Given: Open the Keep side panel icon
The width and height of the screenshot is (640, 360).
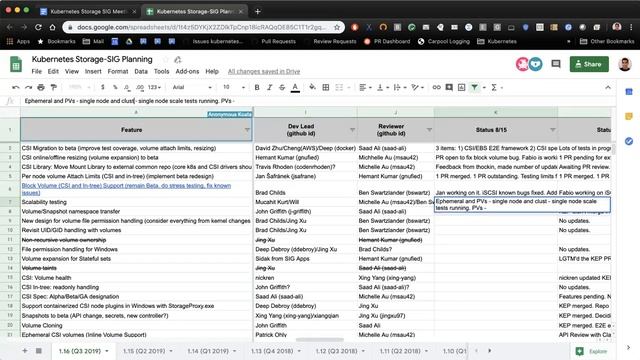Looking at the screenshot, I should 629,117.
